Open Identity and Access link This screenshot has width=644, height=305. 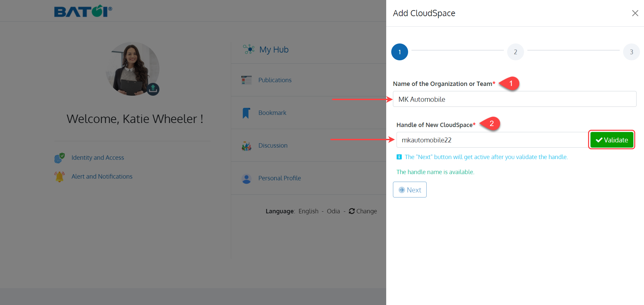click(98, 158)
